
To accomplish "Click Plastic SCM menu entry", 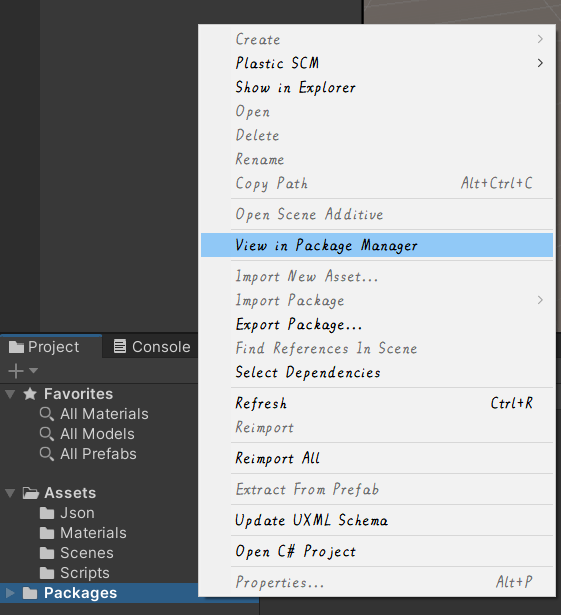I will coord(377,63).
